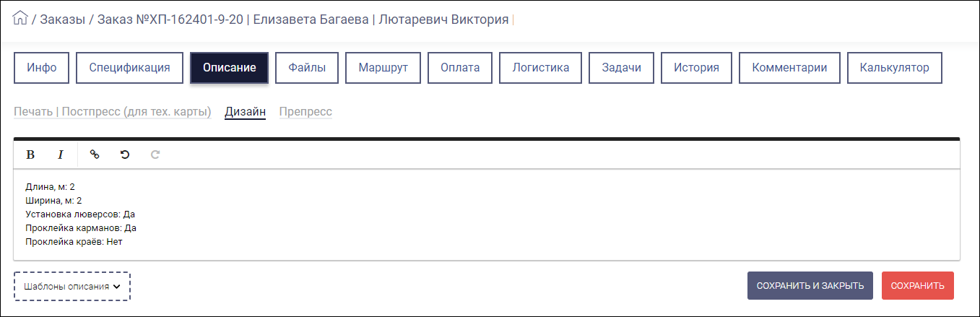
Task: Select Печать | Постпресс subtab
Action: click(113, 112)
